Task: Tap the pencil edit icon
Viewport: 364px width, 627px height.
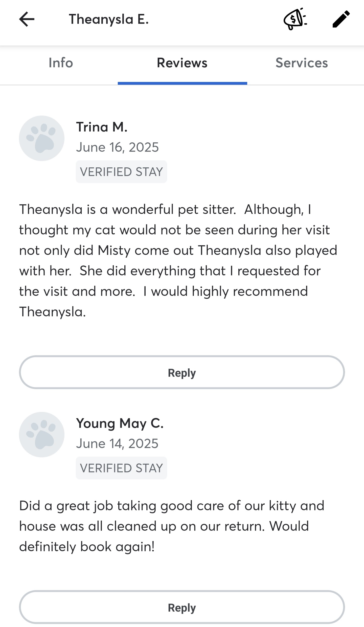Action: pyautogui.click(x=341, y=19)
